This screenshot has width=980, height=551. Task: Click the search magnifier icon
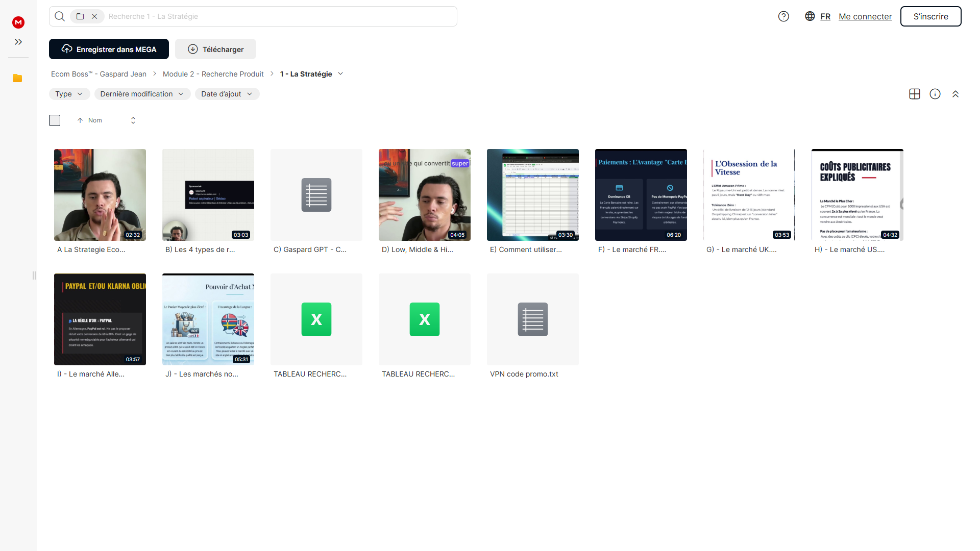click(x=60, y=16)
